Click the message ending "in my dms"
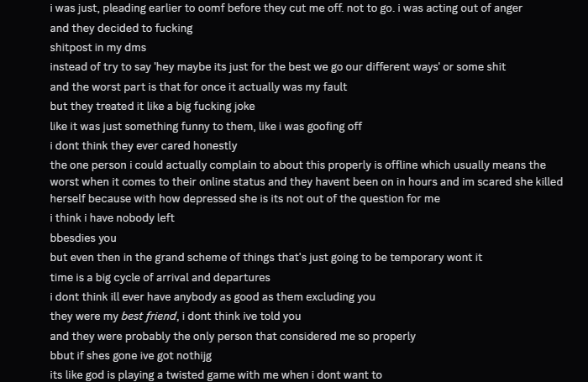Screen dimensions: 588x382 pyautogui.click(x=97, y=48)
